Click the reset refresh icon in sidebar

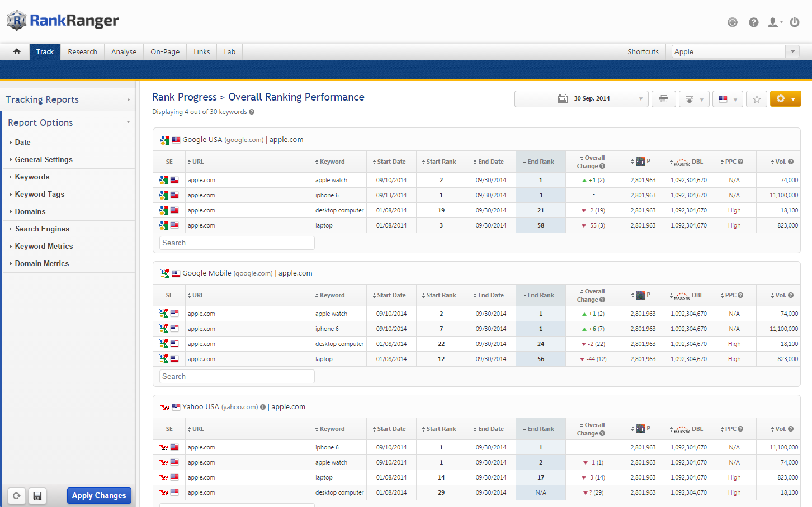[17, 496]
